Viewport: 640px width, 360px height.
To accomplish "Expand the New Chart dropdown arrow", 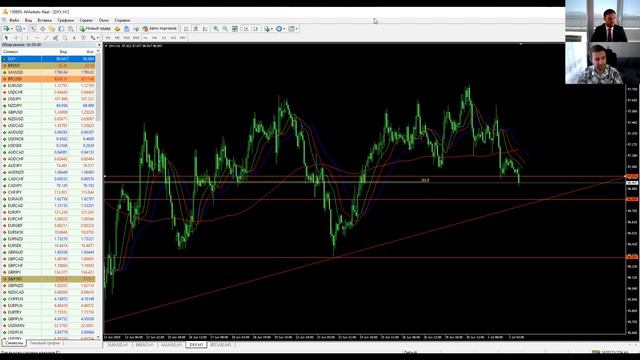I will (12, 29).
